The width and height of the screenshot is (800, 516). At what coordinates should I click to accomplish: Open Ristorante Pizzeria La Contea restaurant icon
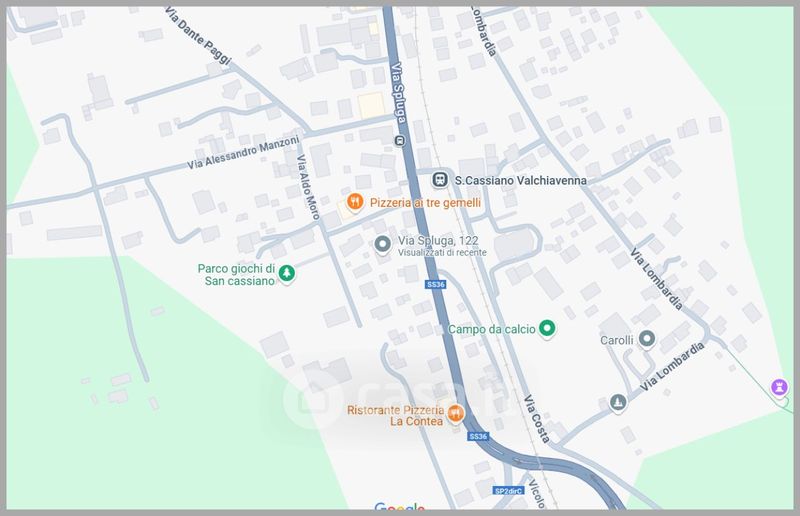[x=455, y=414]
